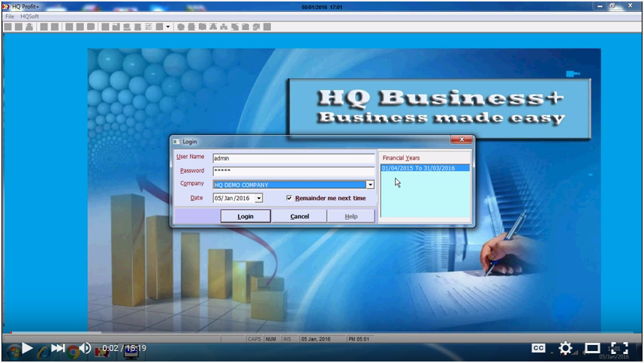The image size is (644, 363).
Task: Click the status bar time PM 05:01
Action: click(x=359, y=339)
